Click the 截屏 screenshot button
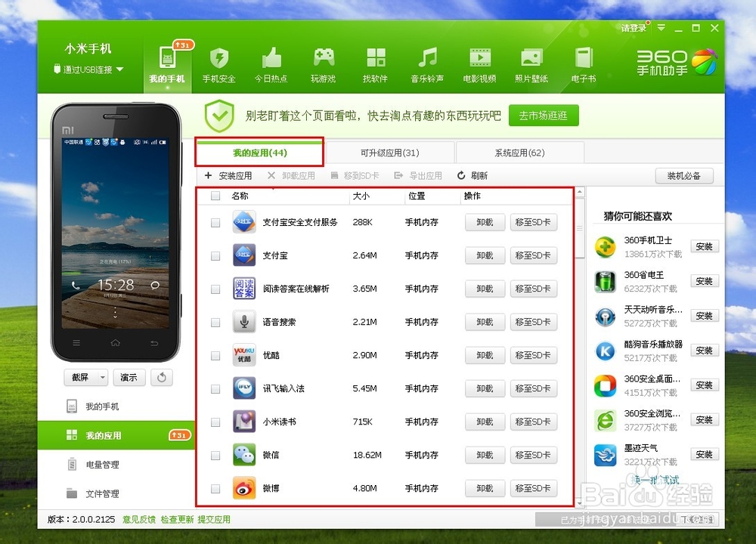The height and width of the screenshot is (544, 756). (x=81, y=377)
